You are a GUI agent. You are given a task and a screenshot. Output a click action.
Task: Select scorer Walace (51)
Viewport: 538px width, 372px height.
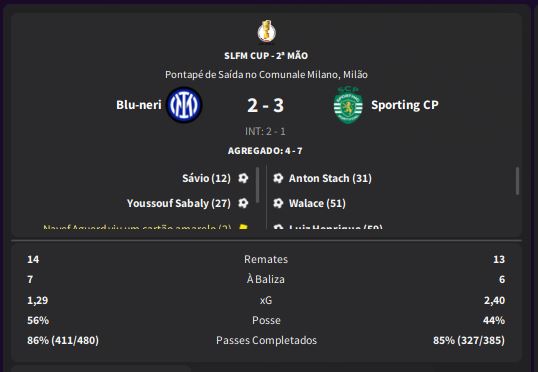click(x=317, y=204)
